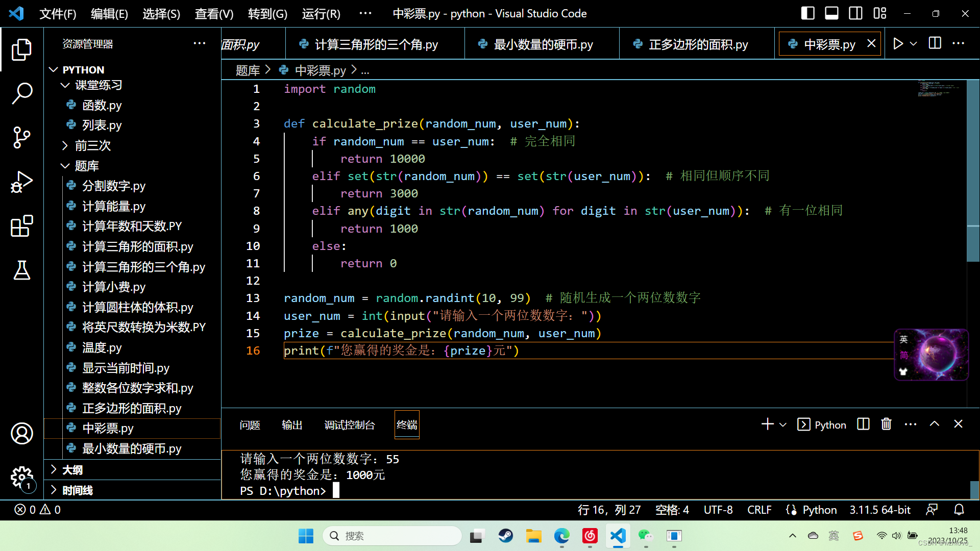This screenshot has height=551, width=980.
Task: Open the 查看(V) menu
Action: pyautogui.click(x=214, y=14)
